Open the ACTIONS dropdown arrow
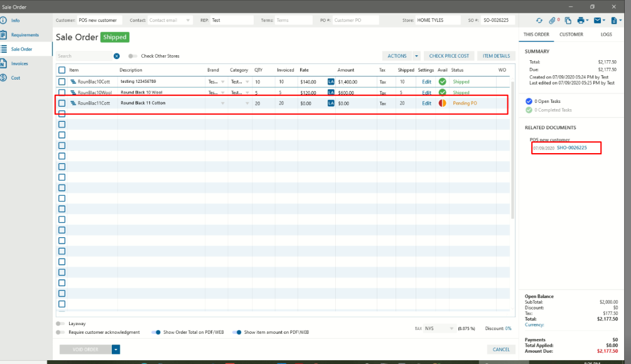Viewport: 631px width, 364px height. tap(416, 56)
